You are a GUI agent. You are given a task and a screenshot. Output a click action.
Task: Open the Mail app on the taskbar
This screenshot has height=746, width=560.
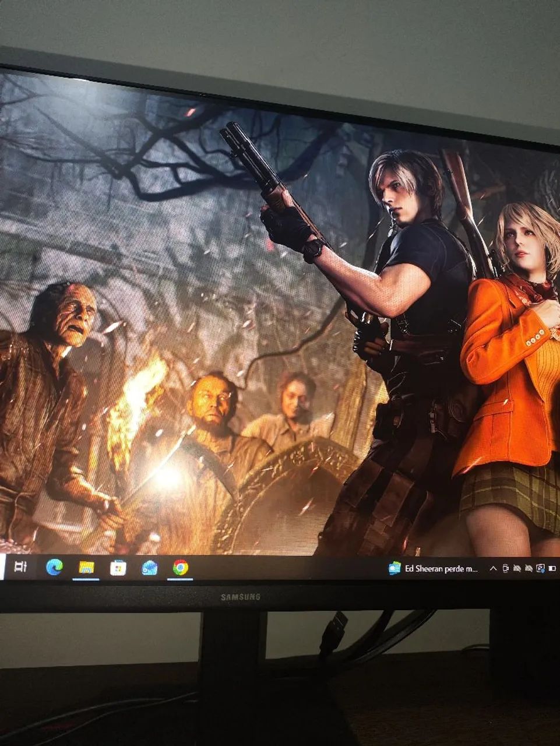coord(149,568)
